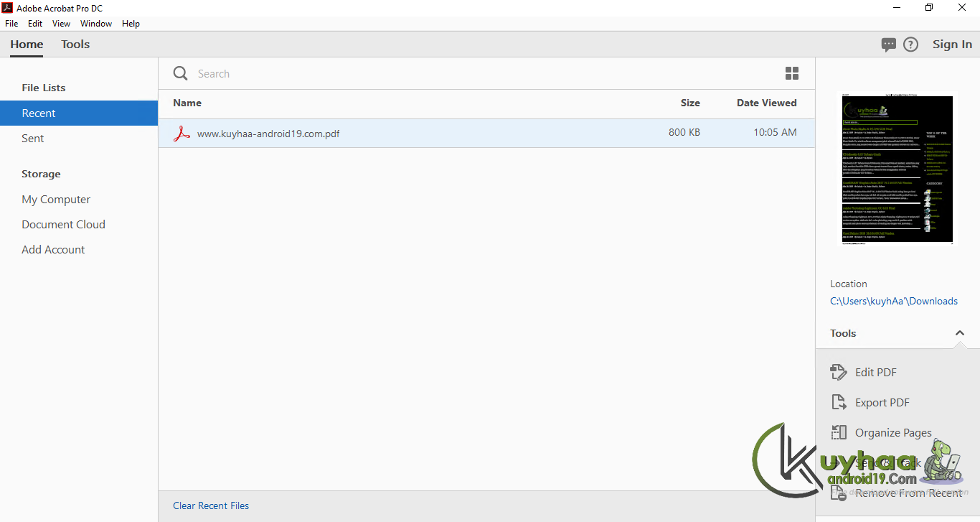Sort files by the Name column
This screenshot has width=980, height=522.
187,103
